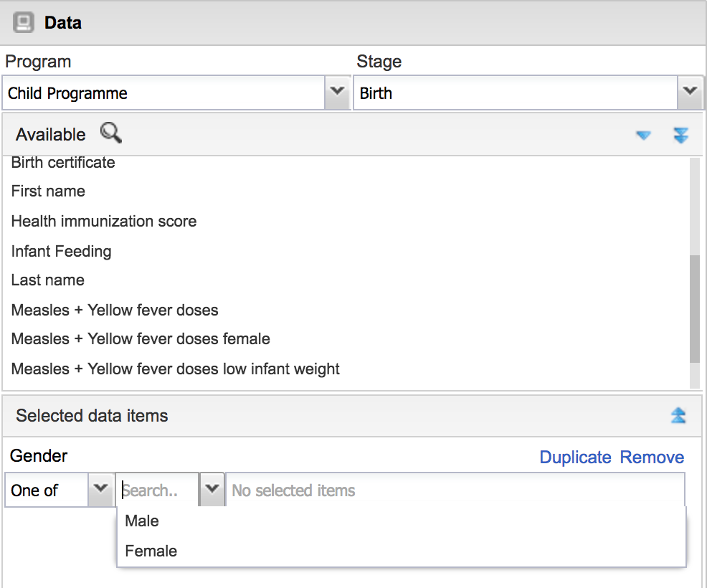Click the 'No selected items' field
This screenshot has width=707, height=588.
(455, 490)
